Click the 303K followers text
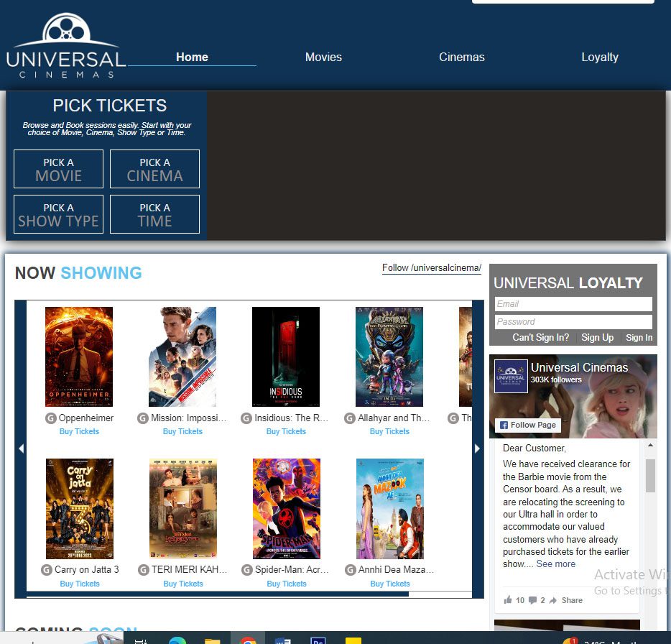The image size is (671, 644). coord(556,379)
